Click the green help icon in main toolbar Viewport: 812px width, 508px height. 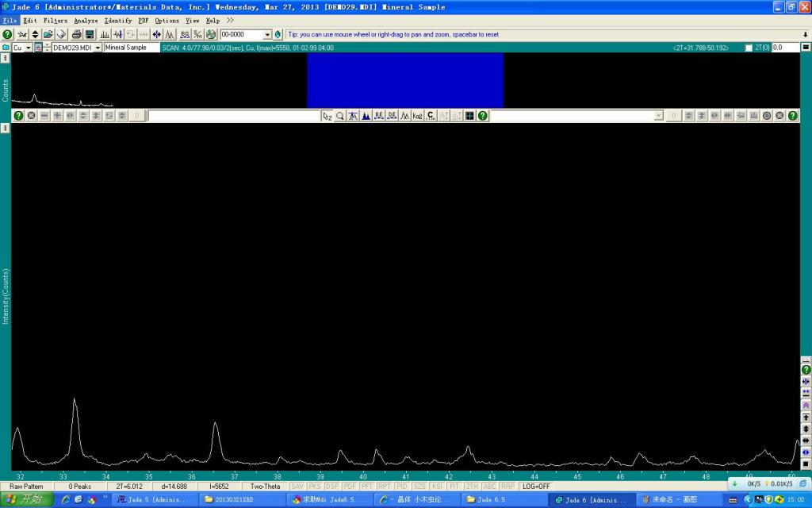(7, 34)
